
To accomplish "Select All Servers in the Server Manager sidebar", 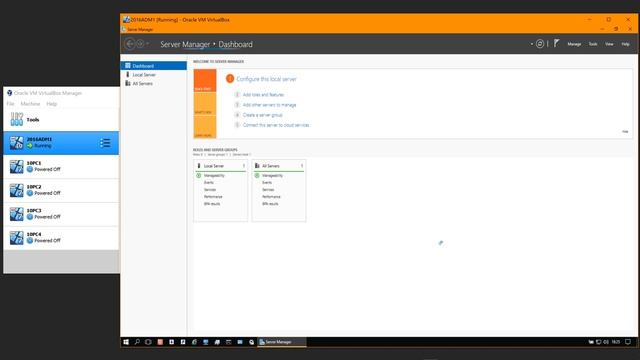I will click(x=154, y=83).
